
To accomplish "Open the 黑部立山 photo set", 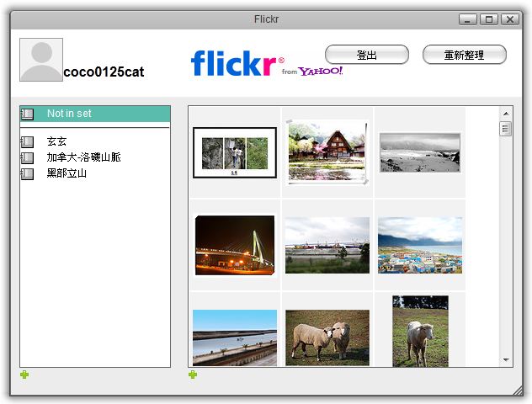I will (x=66, y=173).
